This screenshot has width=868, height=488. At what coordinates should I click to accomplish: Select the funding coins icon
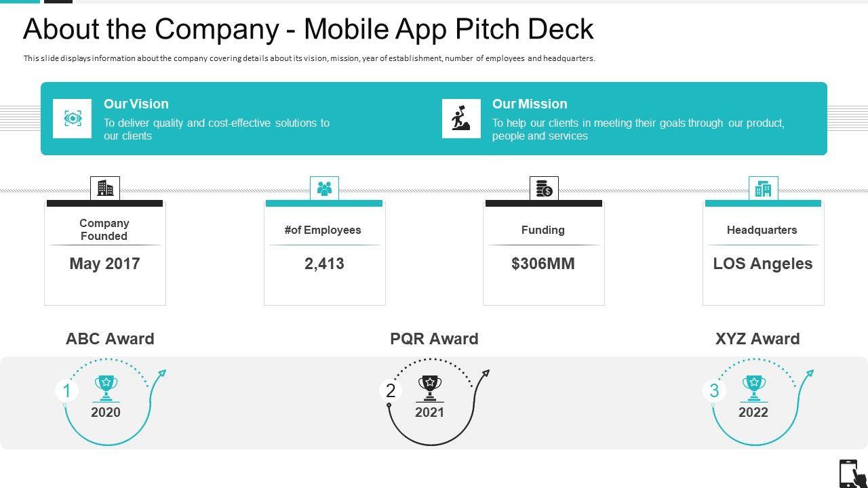[544, 188]
